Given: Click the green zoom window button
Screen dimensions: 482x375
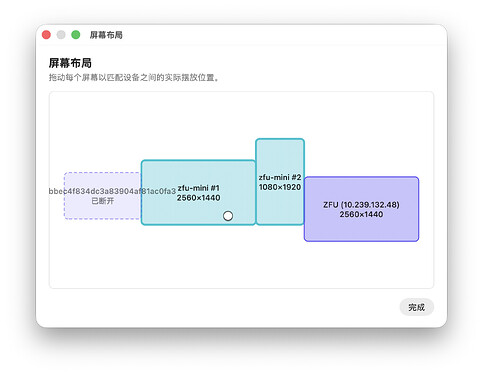Looking at the screenshot, I should (x=76, y=35).
